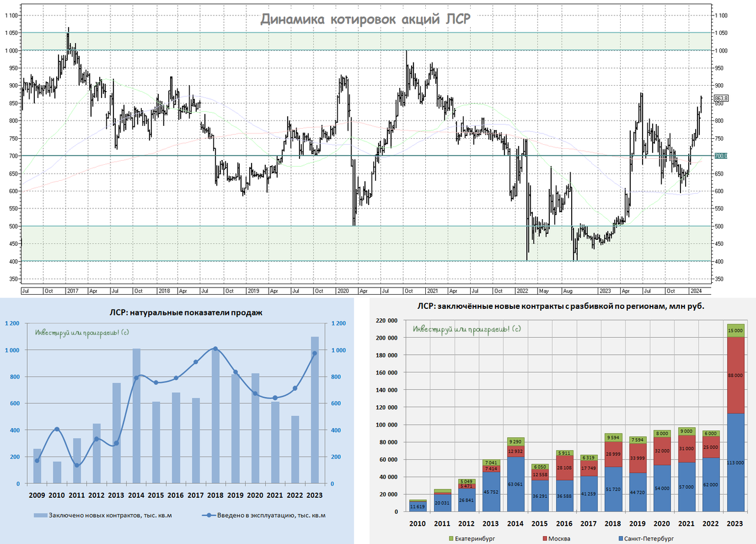Viewport: 756px width, 544px height.
Task: Click the 51 720 data label
Action: [x=612, y=490]
